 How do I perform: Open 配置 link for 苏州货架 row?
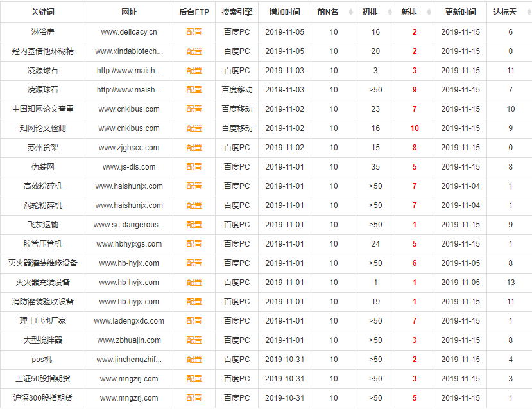(x=194, y=148)
